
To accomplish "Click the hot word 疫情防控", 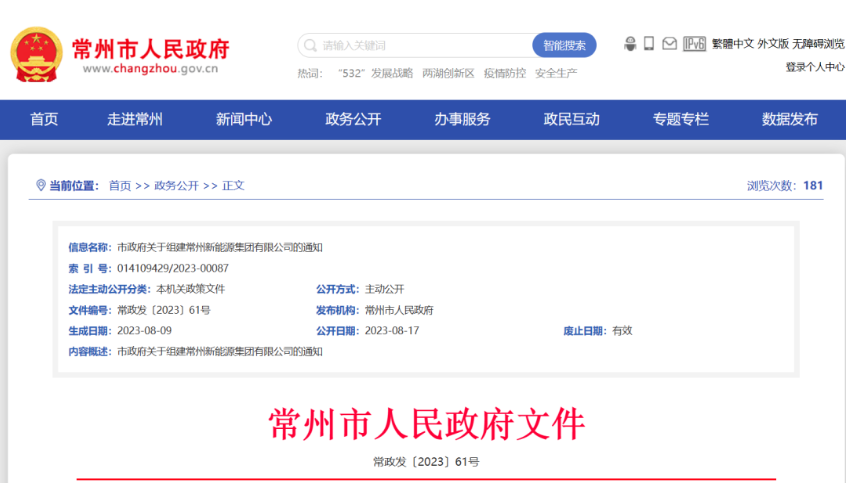I will point(504,73).
